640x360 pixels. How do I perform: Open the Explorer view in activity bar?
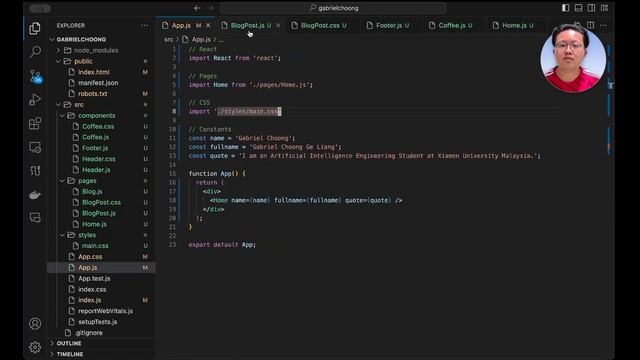[x=35, y=28]
